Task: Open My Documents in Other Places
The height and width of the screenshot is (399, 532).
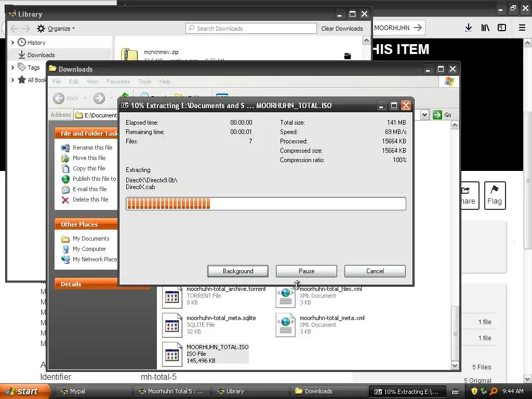Action: [90, 238]
